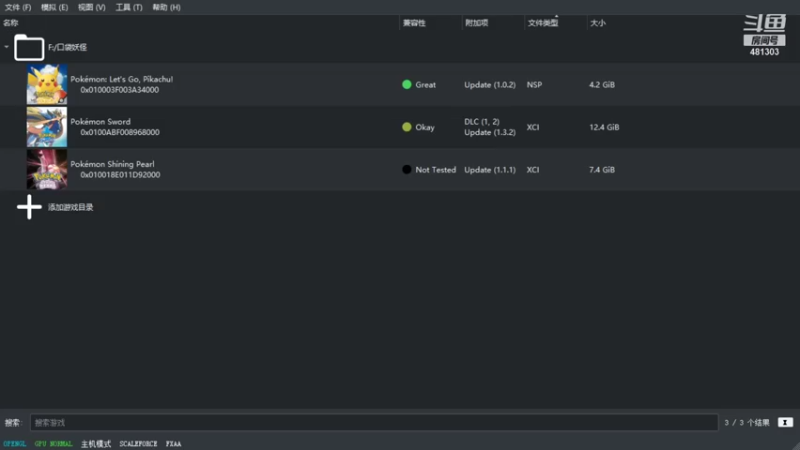Open the 文件 (F) menu
This screenshot has width=800, height=450.
18,7
